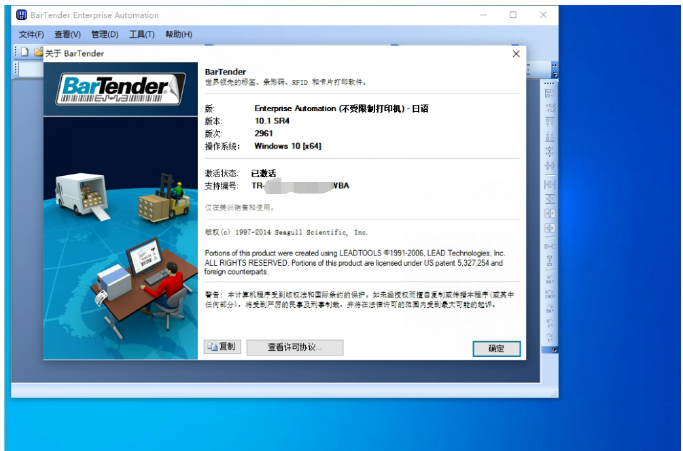Expand toolbar options arrow at bottom of right toolbar
Screen dimensions: 683x451
point(554,350)
